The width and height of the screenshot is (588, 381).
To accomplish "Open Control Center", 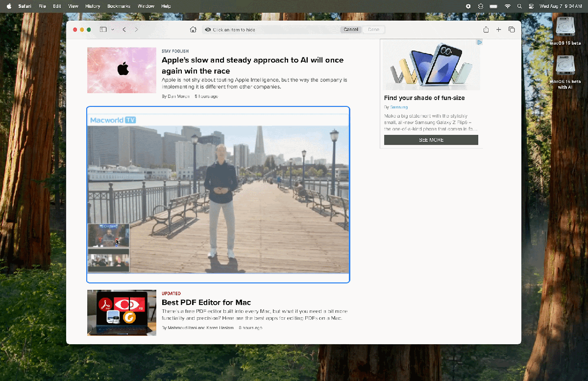I will point(531,6).
